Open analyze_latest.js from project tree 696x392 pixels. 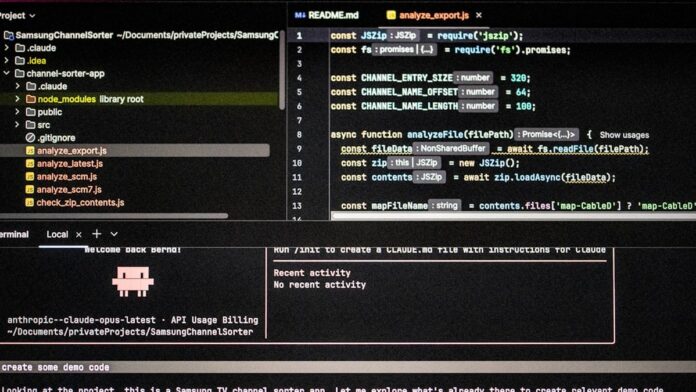[x=70, y=163]
